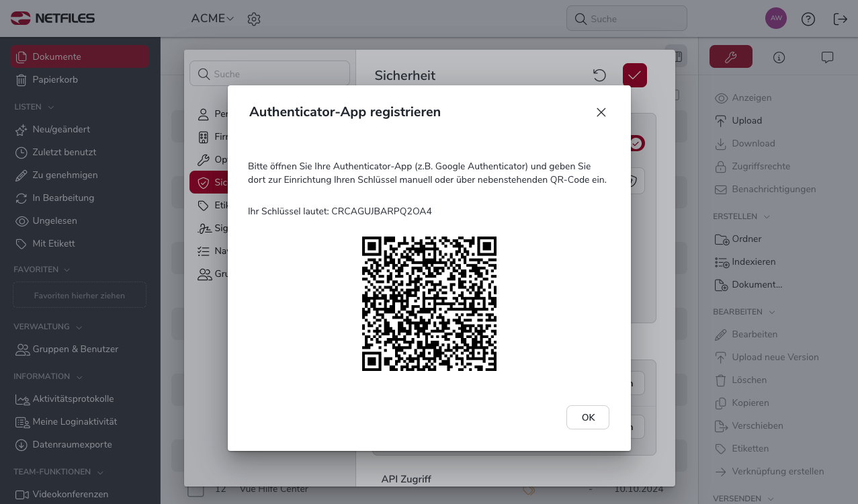Open the settings gear next to ACME
Screen dimensions: 858x504
(x=253, y=19)
